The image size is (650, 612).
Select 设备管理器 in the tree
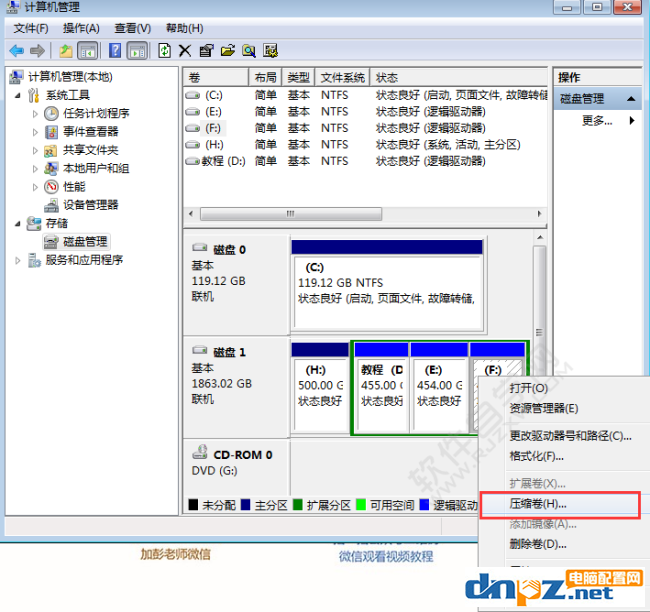(x=90, y=205)
